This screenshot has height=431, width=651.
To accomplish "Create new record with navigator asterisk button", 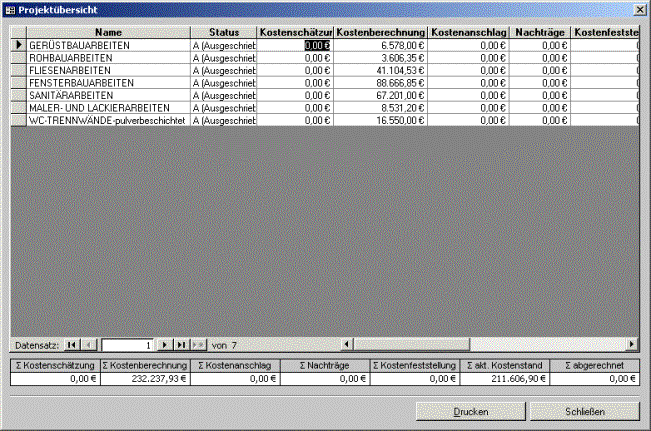I will click(198, 345).
